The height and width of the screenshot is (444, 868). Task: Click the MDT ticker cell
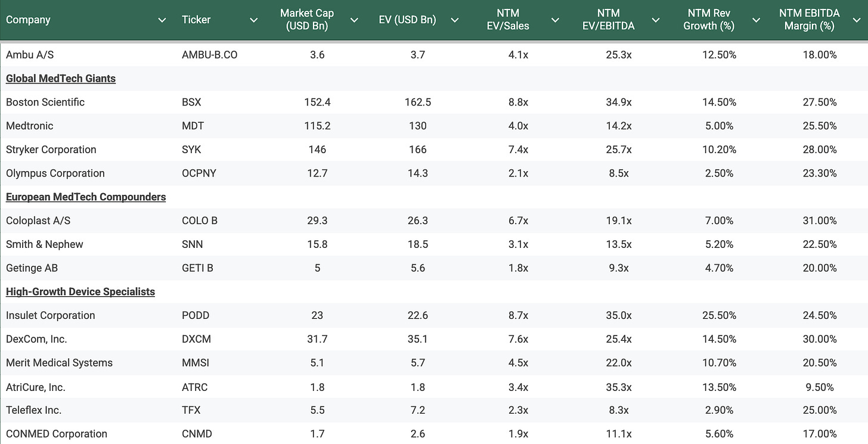[x=193, y=126]
